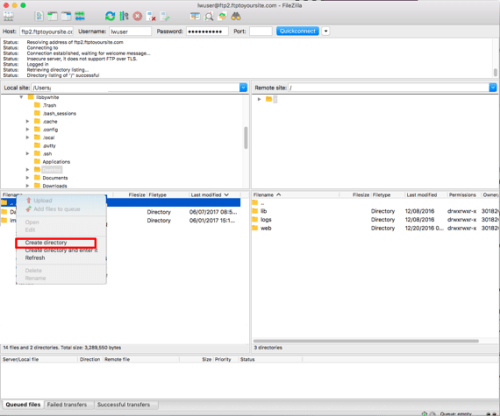The width and height of the screenshot is (500, 416).
Task: Click the message log scrollbar
Action: 495,72
